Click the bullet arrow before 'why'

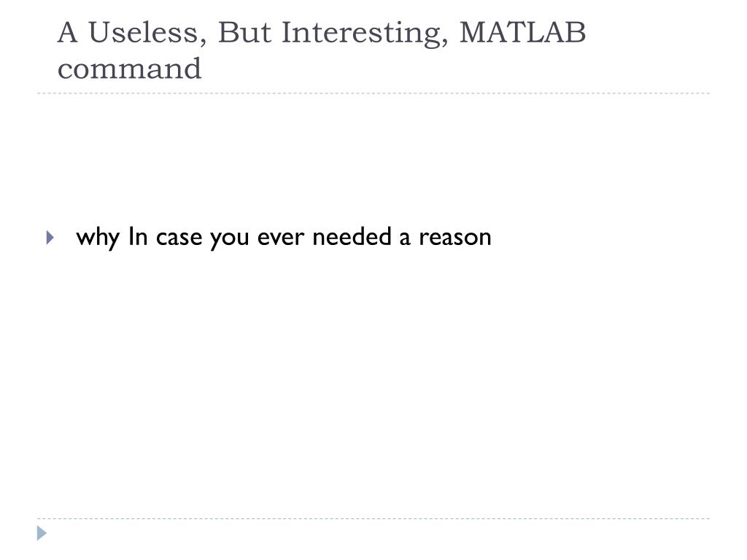pos(50,237)
